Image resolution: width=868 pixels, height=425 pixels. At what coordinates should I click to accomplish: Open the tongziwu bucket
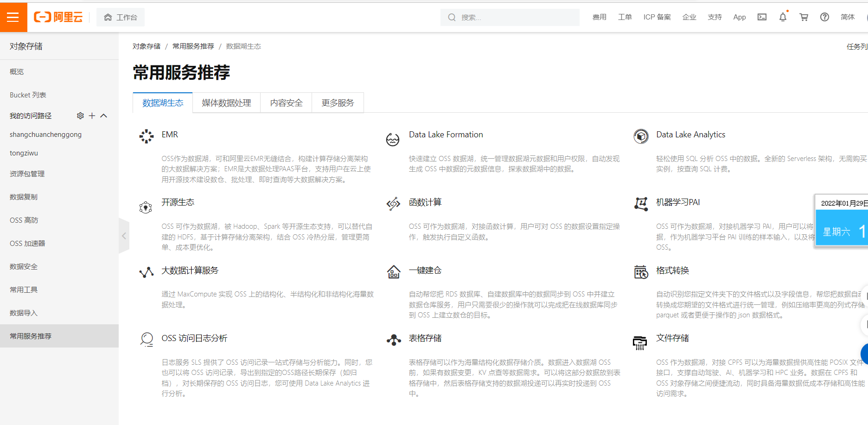click(24, 153)
